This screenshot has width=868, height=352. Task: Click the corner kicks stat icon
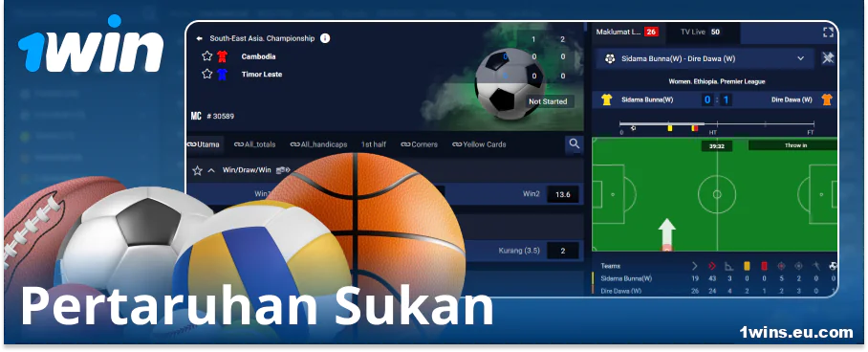729,266
